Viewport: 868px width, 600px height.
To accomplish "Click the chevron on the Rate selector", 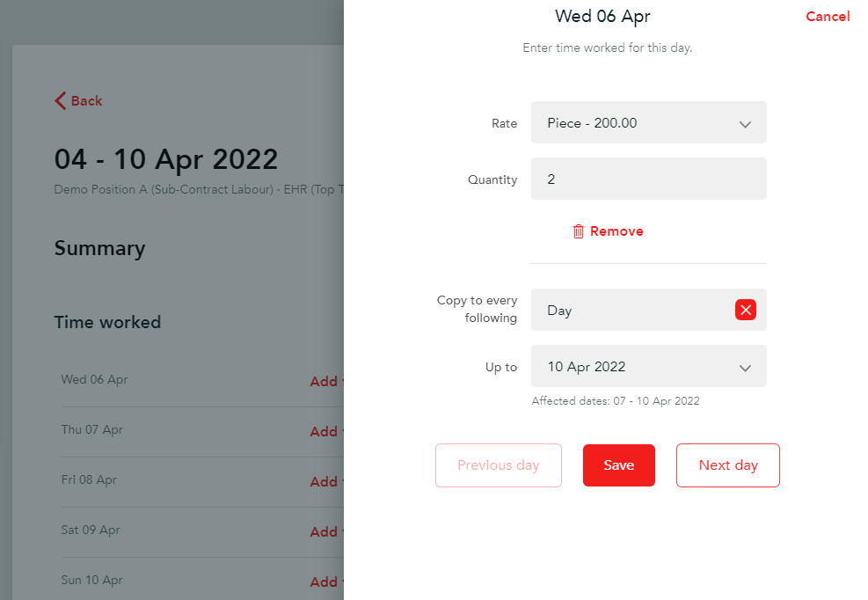I will pos(745,122).
